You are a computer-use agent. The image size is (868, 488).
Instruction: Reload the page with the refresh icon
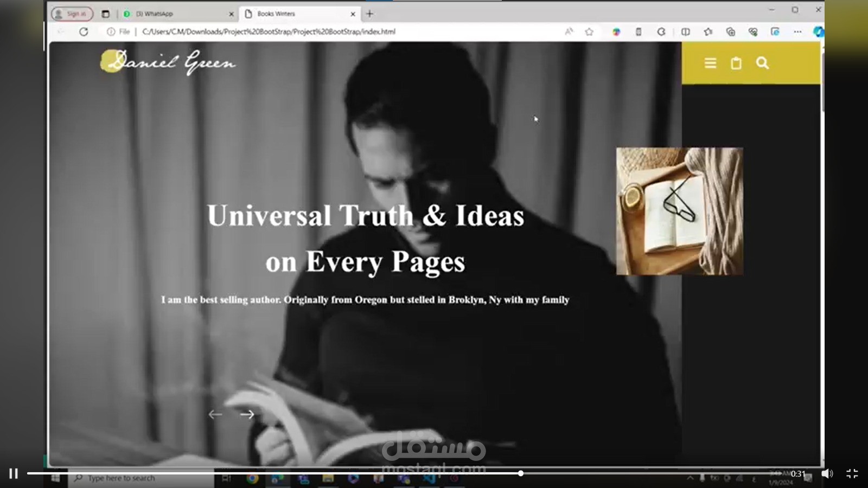click(84, 31)
